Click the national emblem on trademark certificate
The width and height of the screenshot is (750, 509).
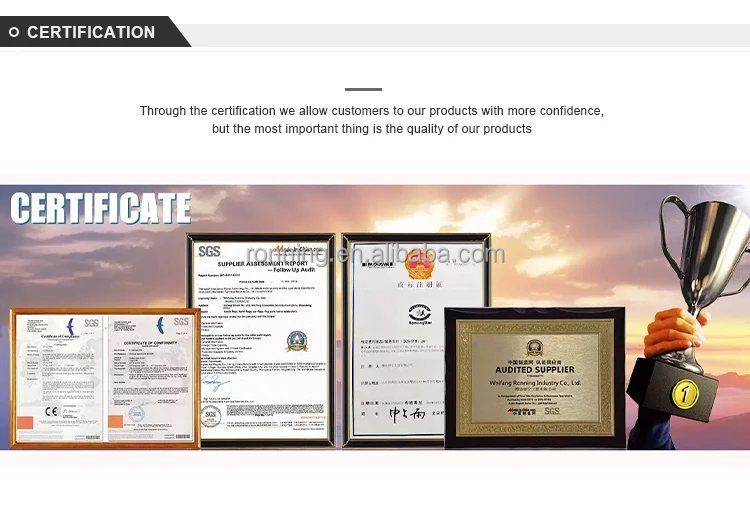419,266
